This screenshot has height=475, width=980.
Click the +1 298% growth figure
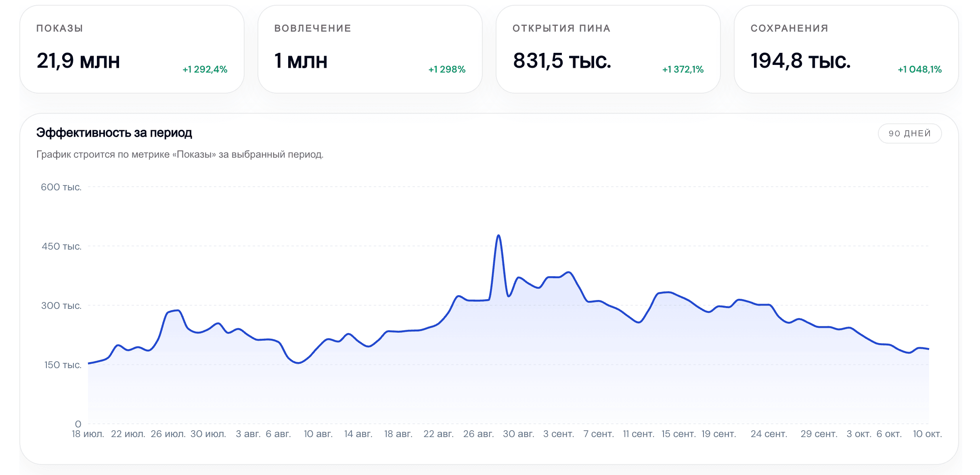(447, 69)
